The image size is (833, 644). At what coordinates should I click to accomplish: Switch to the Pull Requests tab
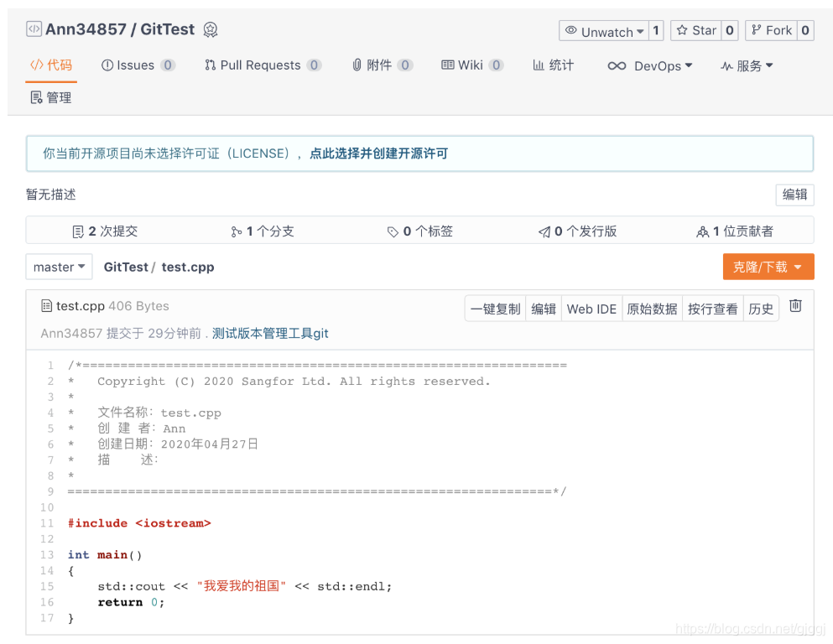(x=263, y=65)
